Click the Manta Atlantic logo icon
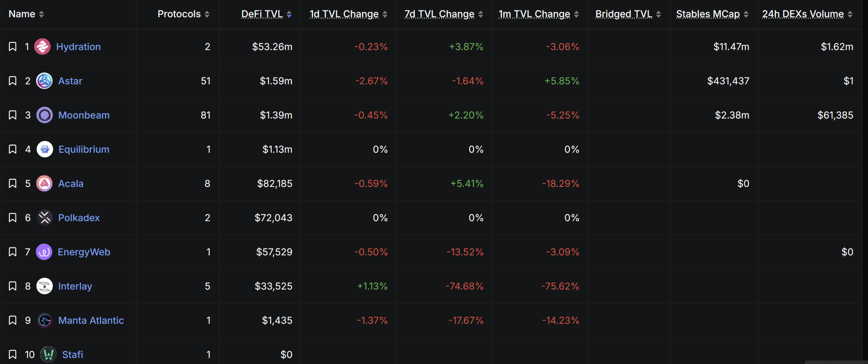 click(x=44, y=320)
